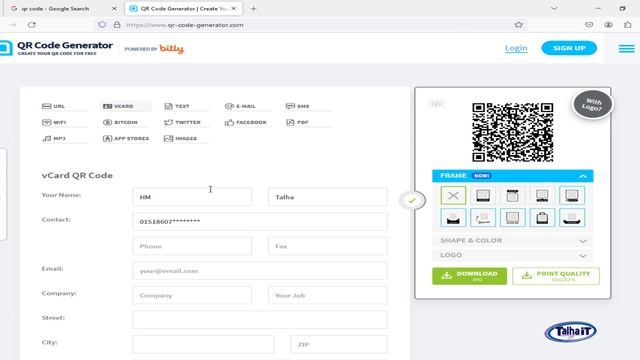Select the shopping bag frame style

click(542, 218)
